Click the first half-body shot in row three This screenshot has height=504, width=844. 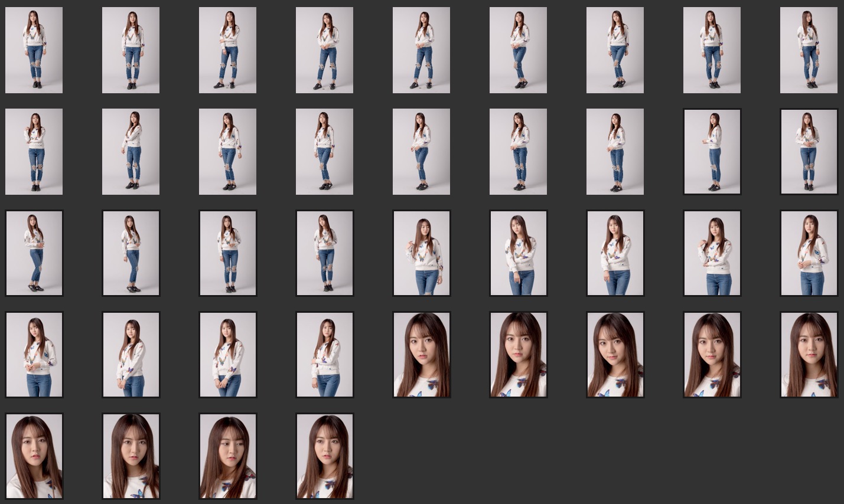(x=421, y=253)
